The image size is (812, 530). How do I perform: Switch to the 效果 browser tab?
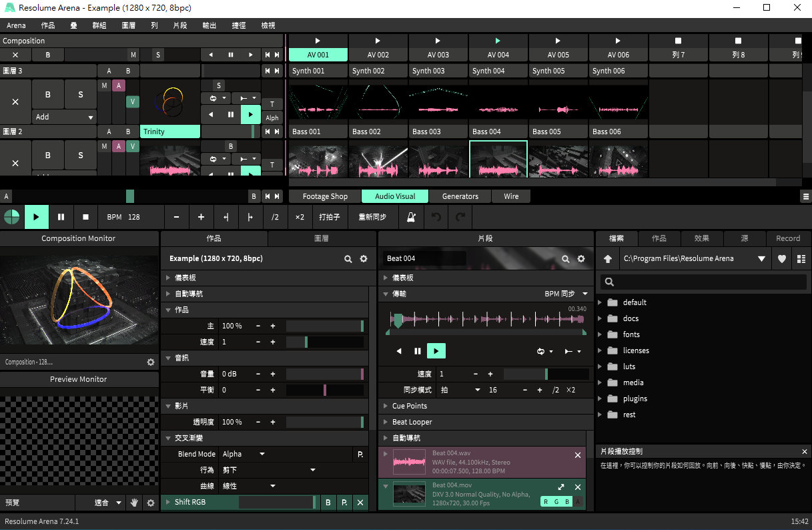click(701, 238)
